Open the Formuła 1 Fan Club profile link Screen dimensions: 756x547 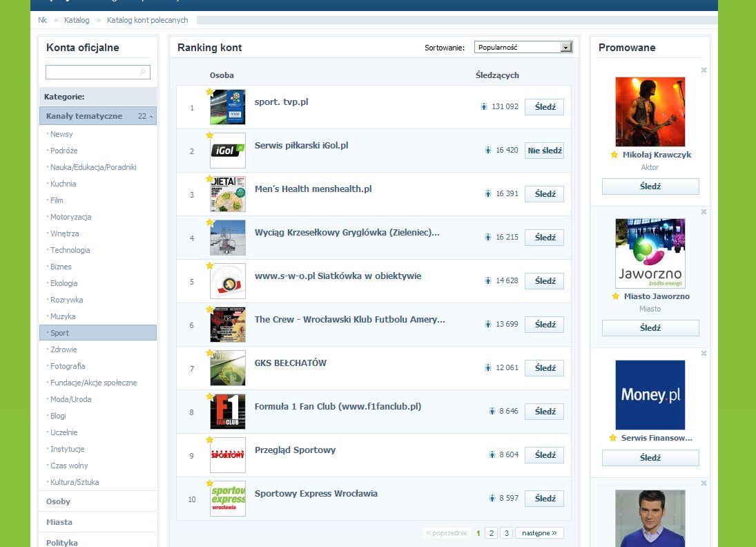pos(338,406)
